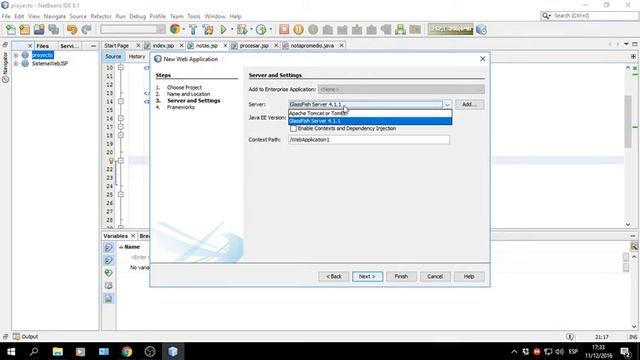
Task: Click the Cancel button
Action: click(435, 276)
